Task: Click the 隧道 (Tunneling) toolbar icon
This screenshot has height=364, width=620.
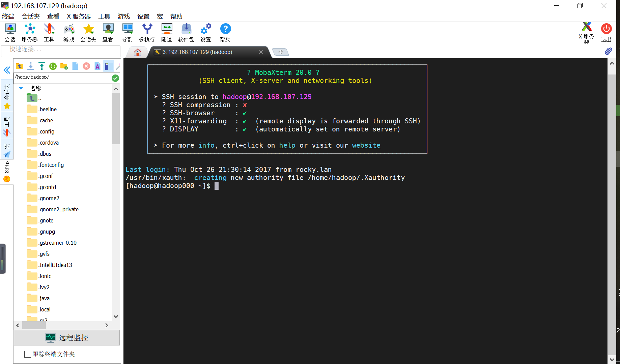Action: pyautogui.click(x=167, y=33)
